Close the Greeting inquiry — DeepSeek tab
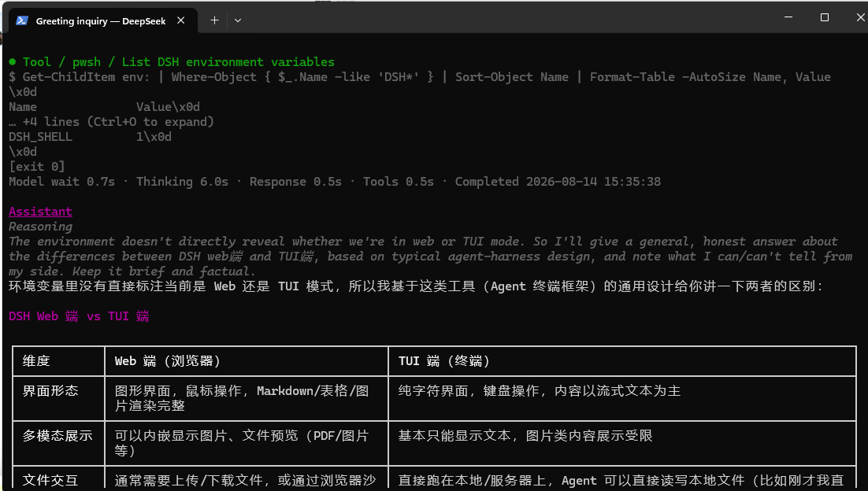The image size is (868, 491). pos(180,20)
